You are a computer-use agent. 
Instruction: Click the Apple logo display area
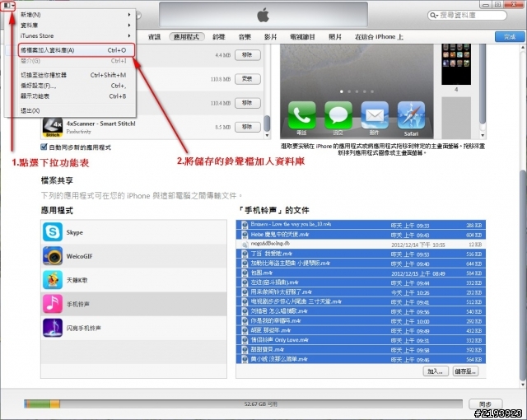[263, 15]
